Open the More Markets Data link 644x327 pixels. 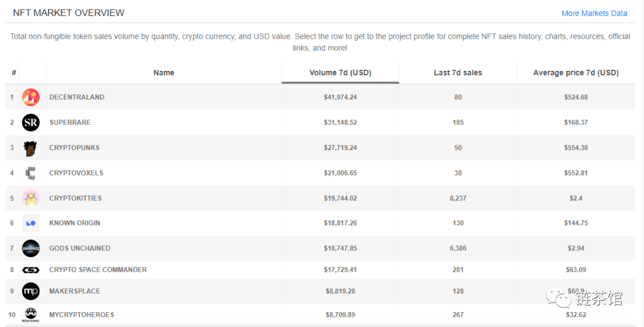[595, 13]
